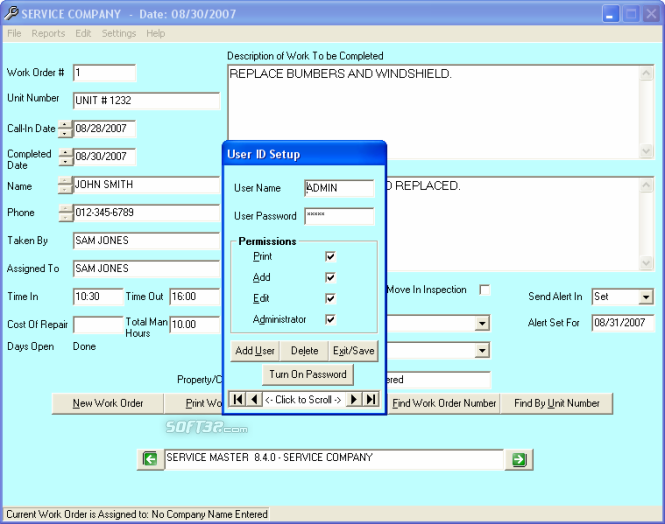This screenshot has height=524, width=665.
Task: Click the partially hidden Print Work Order button
Action: (x=194, y=403)
